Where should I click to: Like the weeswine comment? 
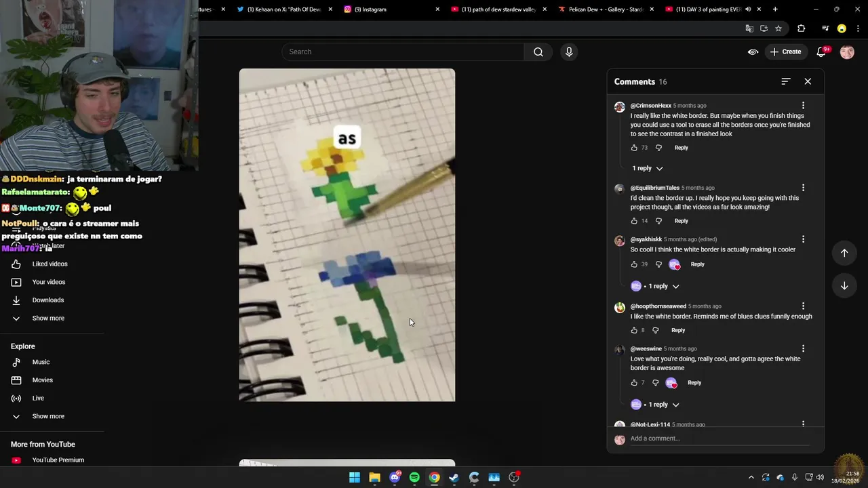634,383
